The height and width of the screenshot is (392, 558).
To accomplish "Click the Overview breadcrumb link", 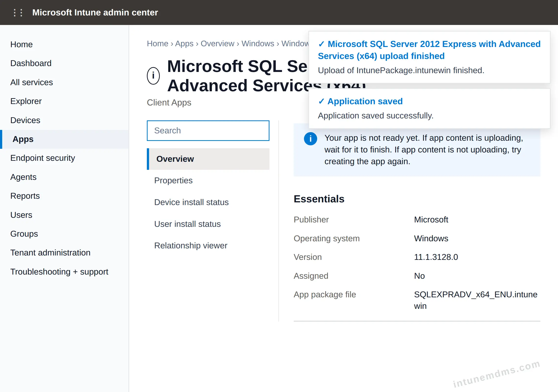I will (217, 44).
